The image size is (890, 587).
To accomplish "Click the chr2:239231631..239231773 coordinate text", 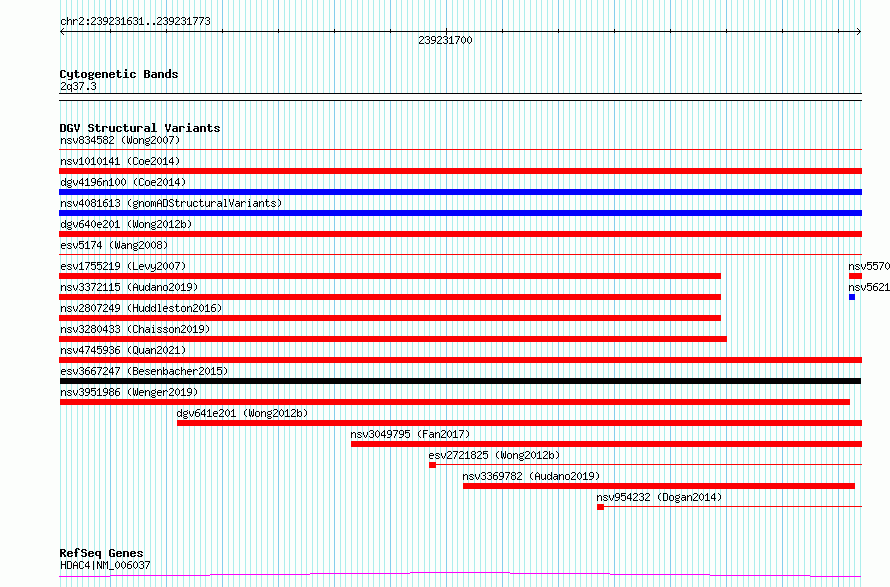I will 135,21.
